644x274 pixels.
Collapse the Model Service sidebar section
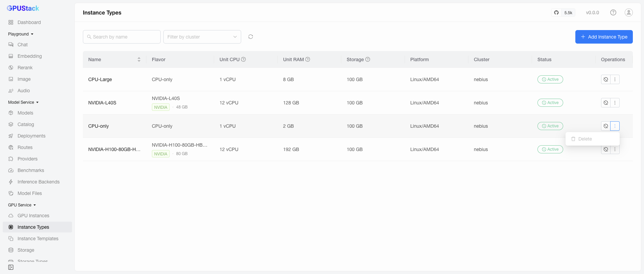click(x=23, y=102)
